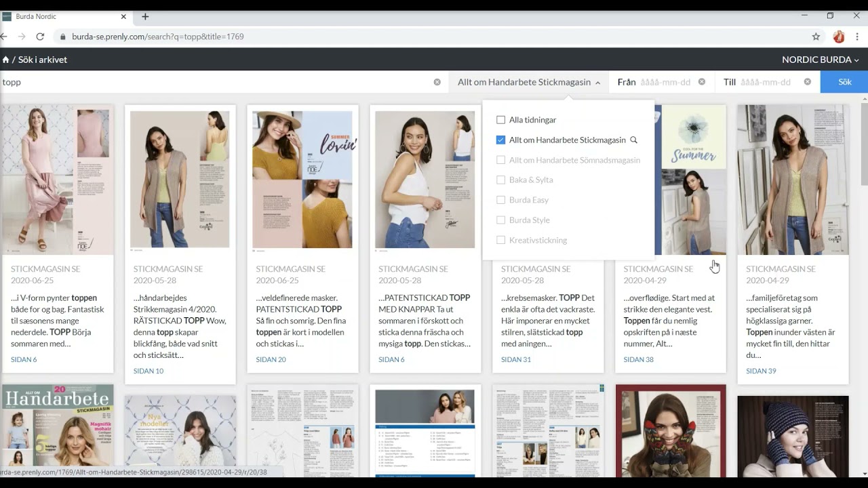This screenshot has height=488, width=868.
Task: Open thumbnail of beige vest on SIDAN 10
Action: pos(180,179)
